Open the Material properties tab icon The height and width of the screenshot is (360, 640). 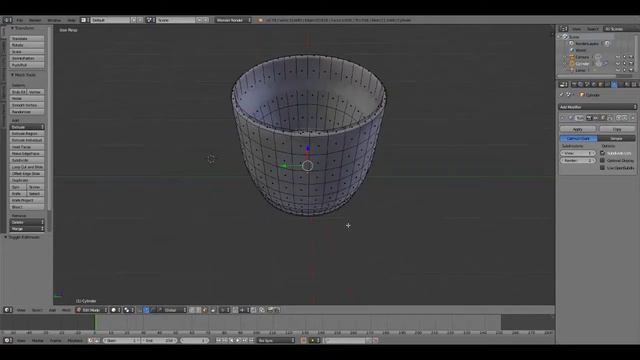click(627, 84)
